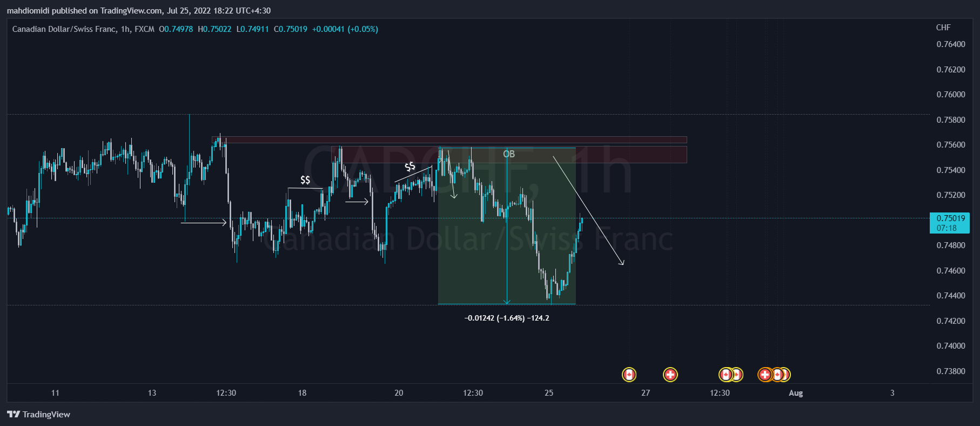Select the measurement label -0.01242 (-1.64%) -124.2
This screenshot has width=980, height=426.
pyautogui.click(x=507, y=318)
